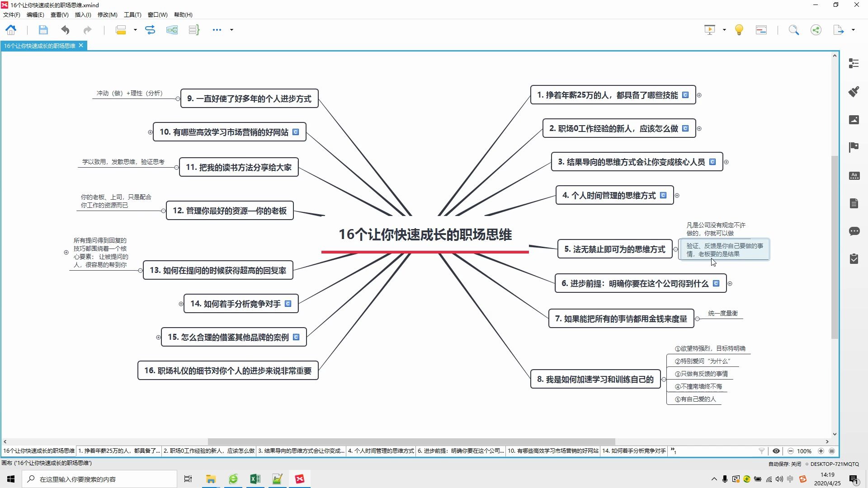Viewport: 868px width, 488px height.
Task: Open the 修改(M) menu
Action: (108, 15)
